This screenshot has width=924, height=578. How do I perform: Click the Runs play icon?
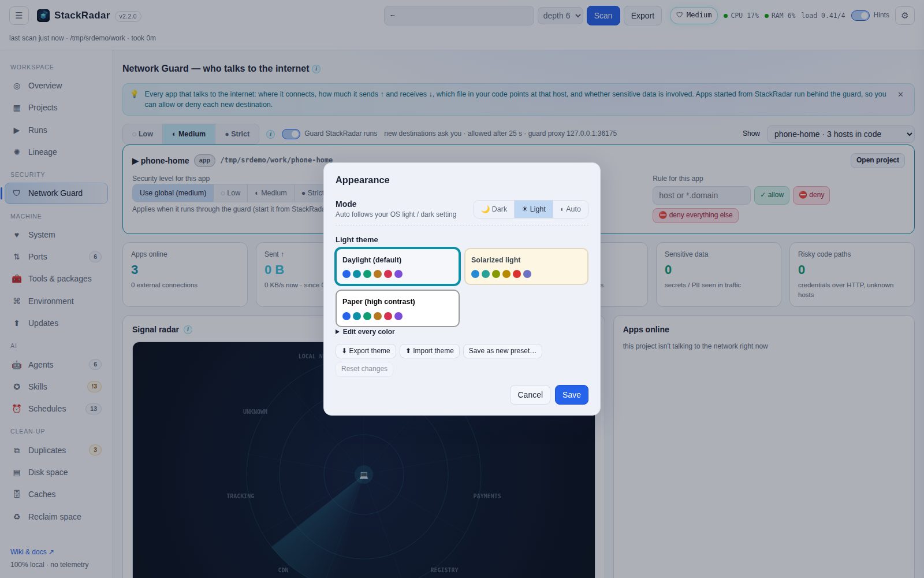tap(17, 130)
